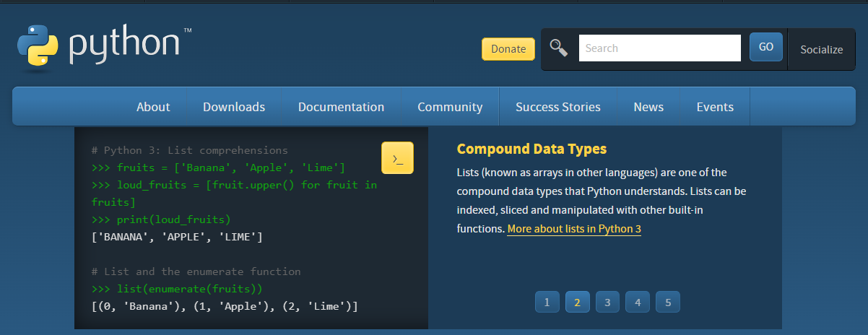
Task: Open the Community menu
Action: click(450, 107)
